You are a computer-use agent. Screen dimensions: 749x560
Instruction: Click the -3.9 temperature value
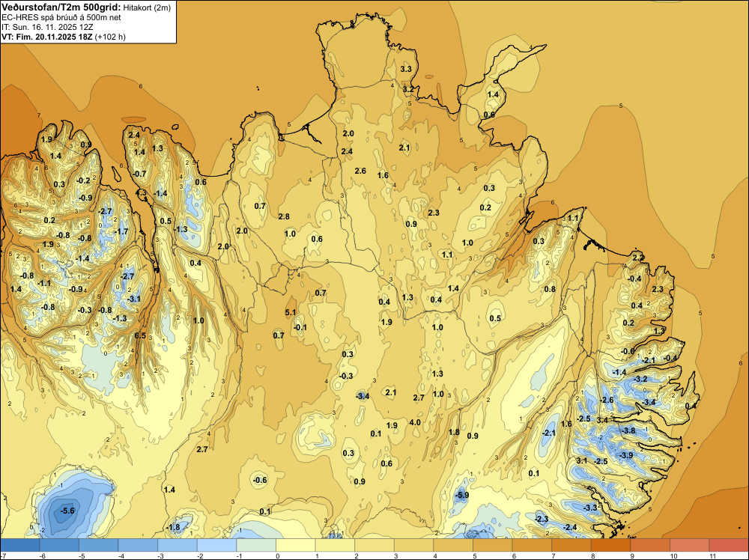(x=625, y=455)
